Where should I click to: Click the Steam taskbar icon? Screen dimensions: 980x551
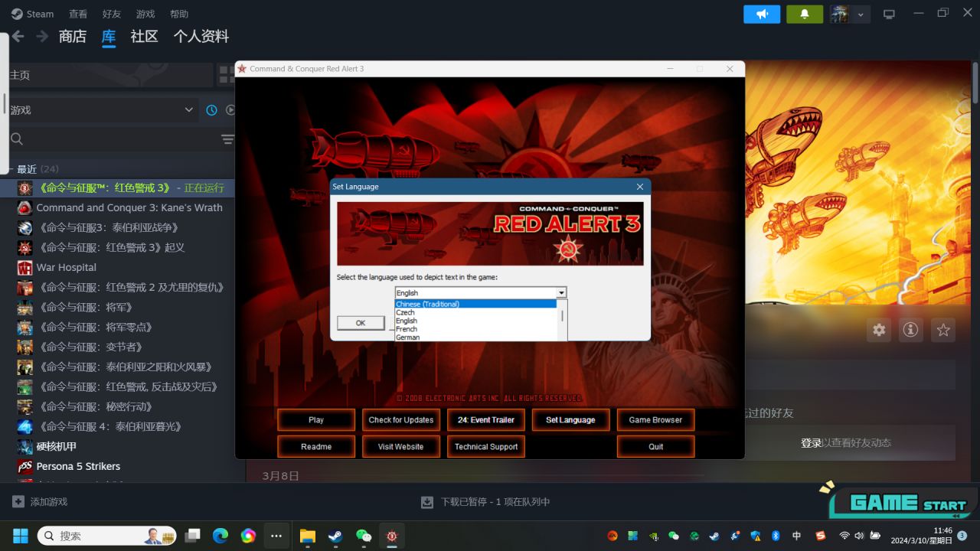point(335,536)
